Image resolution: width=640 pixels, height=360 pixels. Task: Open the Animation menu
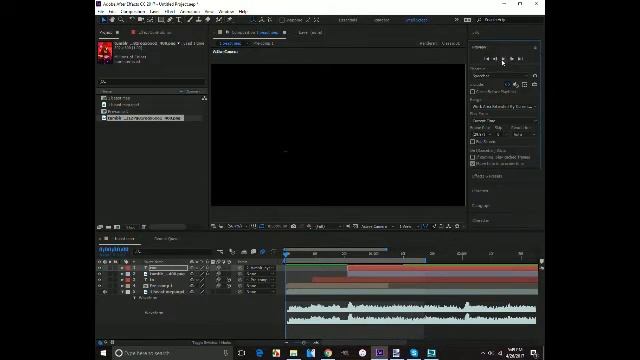190,12
